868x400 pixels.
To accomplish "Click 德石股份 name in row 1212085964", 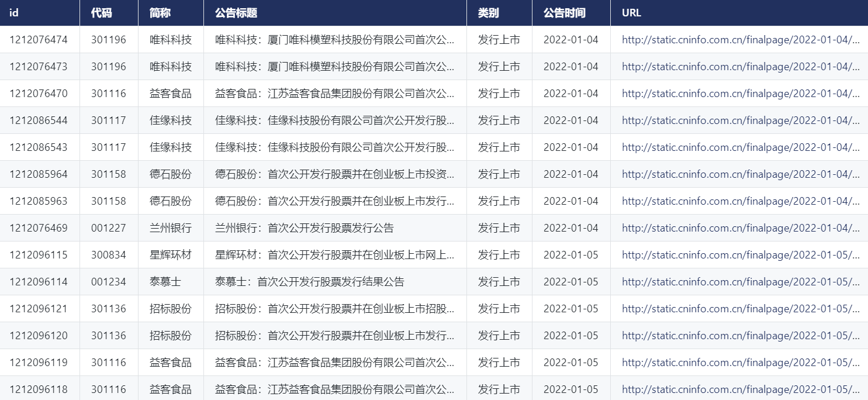I will [171, 174].
